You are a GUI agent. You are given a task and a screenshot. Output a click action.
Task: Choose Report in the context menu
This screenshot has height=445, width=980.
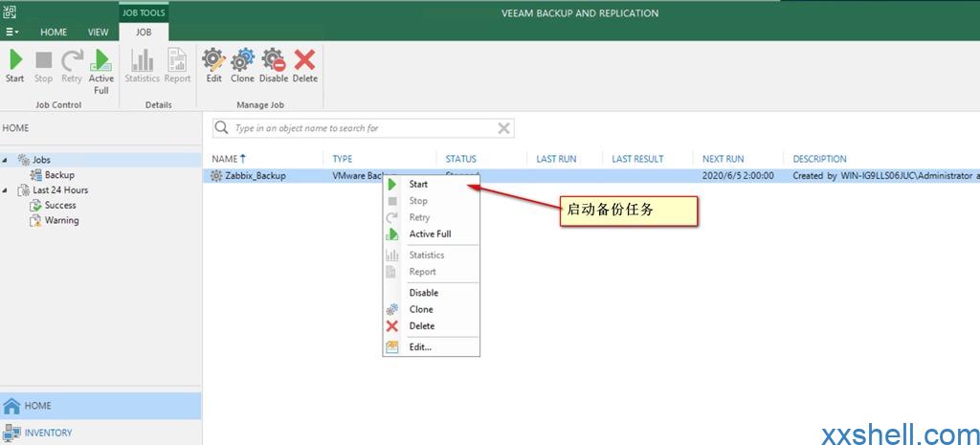click(432, 272)
